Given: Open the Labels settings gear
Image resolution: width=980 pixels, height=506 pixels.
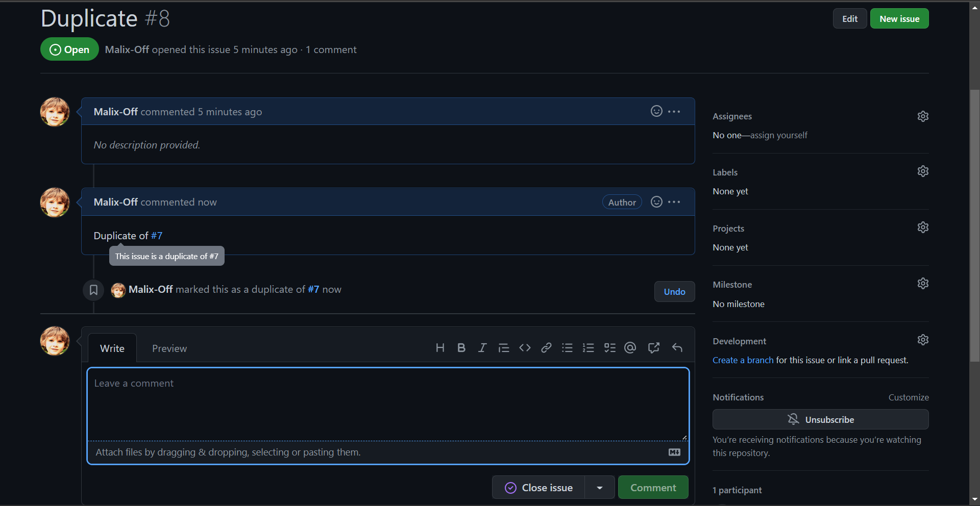Looking at the screenshot, I should pos(923,171).
